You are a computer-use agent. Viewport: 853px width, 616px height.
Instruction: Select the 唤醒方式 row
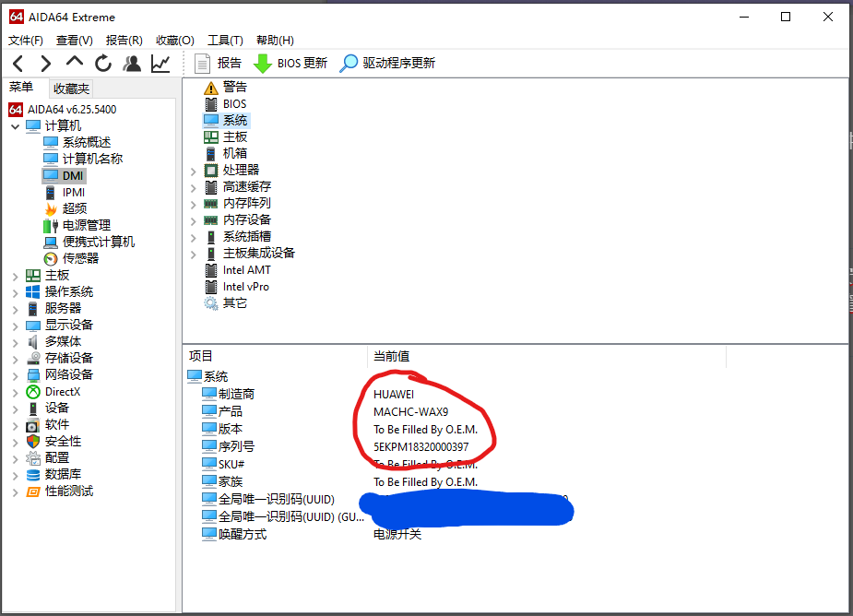click(x=234, y=534)
